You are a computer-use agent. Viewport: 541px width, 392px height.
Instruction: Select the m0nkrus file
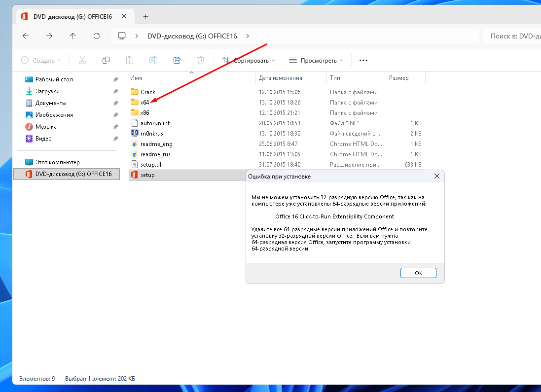click(x=151, y=134)
